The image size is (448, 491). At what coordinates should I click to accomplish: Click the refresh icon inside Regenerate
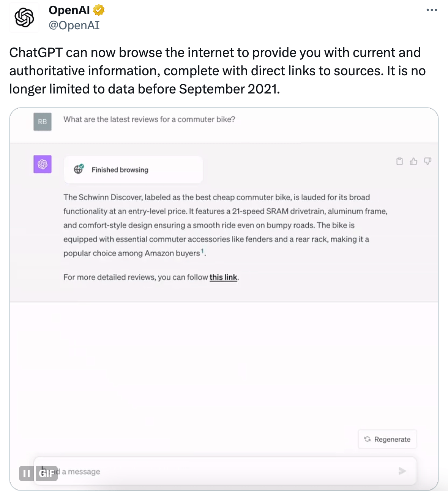(367, 439)
